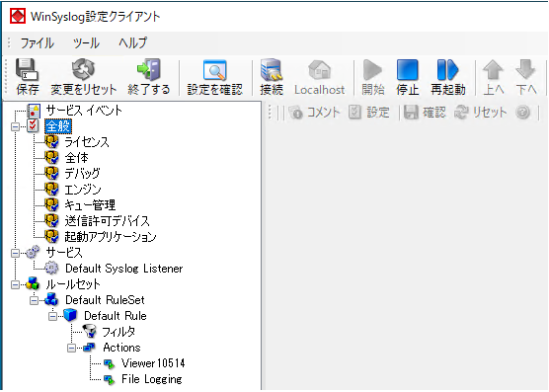This screenshot has height=392, width=549.
Task: Collapse the Default RuleSet node
Action: point(34,300)
